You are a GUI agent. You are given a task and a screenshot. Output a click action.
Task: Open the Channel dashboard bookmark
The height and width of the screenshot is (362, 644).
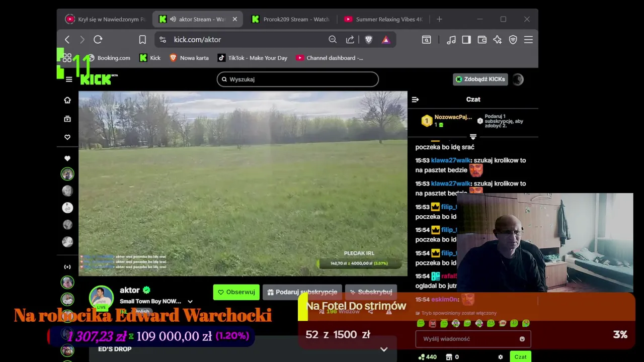pyautogui.click(x=330, y=58)
